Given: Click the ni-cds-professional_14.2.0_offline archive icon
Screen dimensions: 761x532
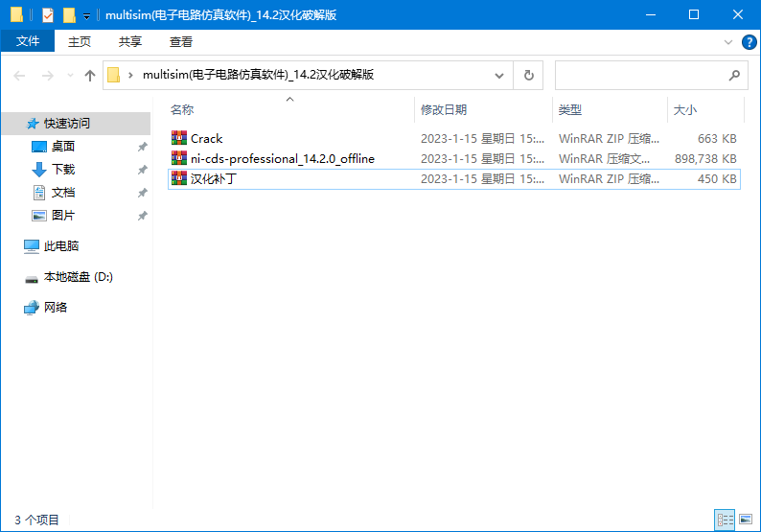Looking at the screenshot, I should point(179,158).
